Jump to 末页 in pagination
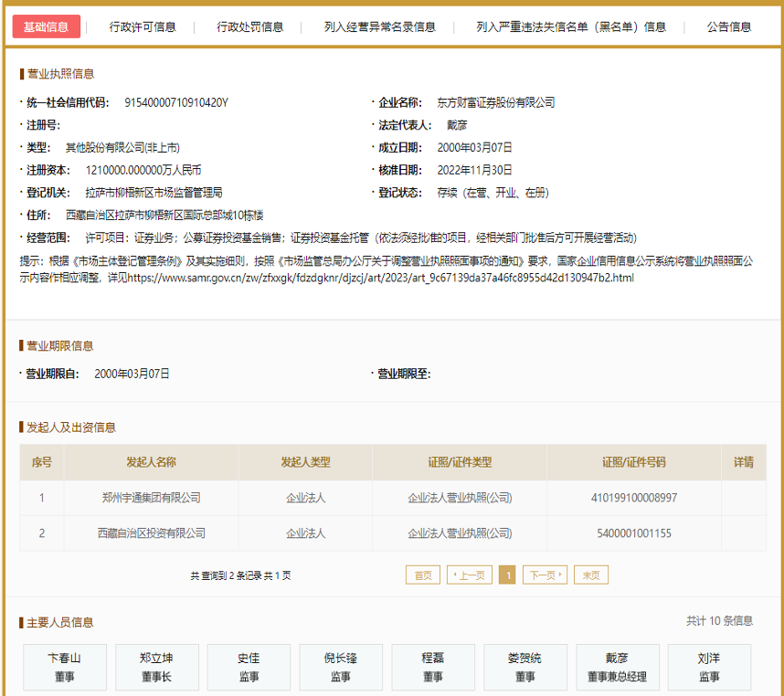The height and width of the screenshot is (696, 784). point(591,575)
